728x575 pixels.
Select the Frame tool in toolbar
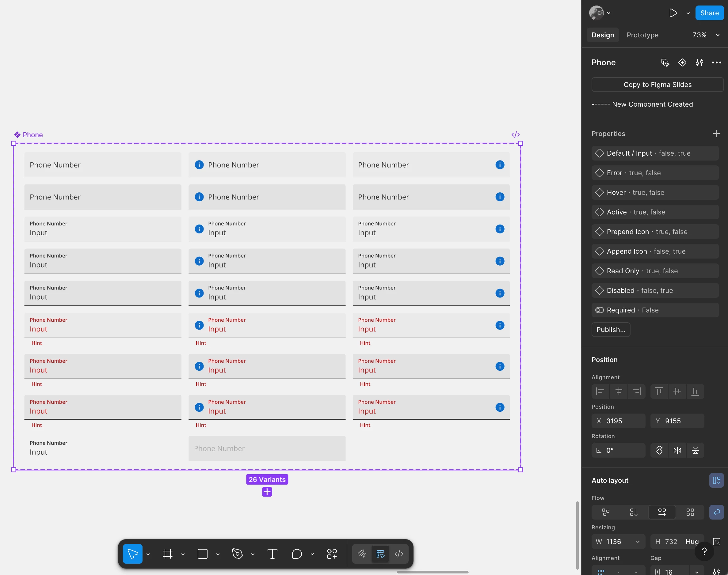[x=167, y=554]
